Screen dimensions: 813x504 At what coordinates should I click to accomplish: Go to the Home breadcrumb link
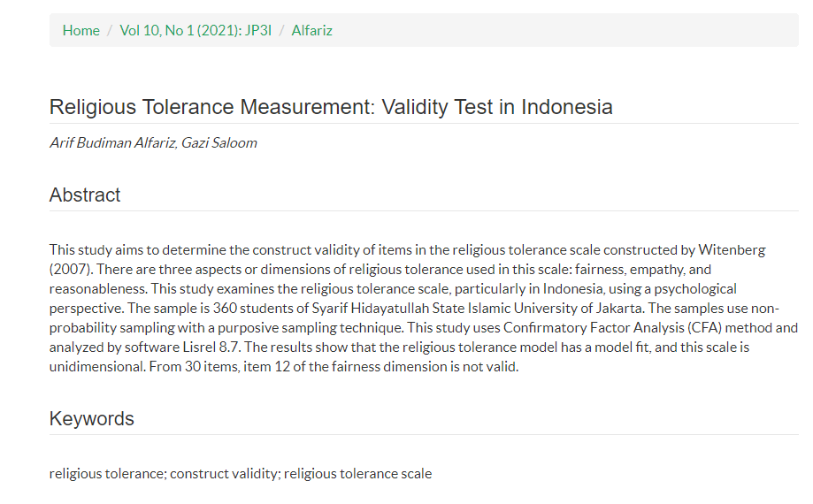pyautogui.click(x=81, y=30)
